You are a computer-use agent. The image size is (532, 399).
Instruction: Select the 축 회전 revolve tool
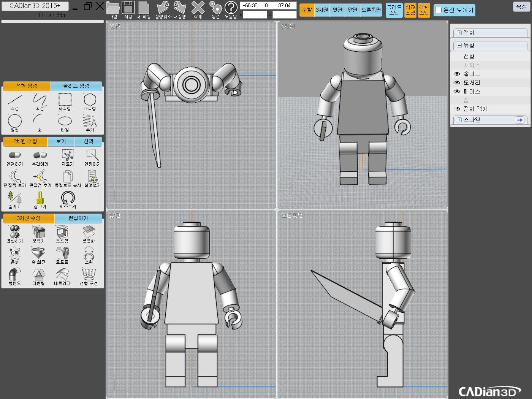tap(38, 255)
